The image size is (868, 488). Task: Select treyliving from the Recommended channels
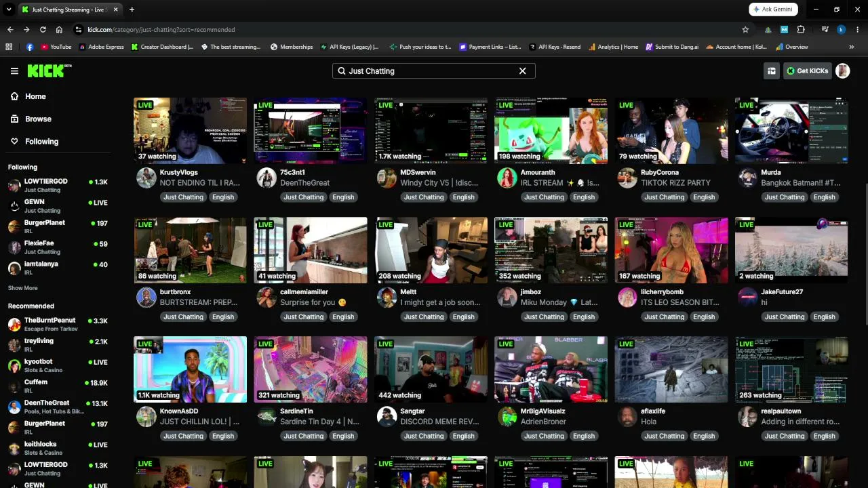point(58,345)
